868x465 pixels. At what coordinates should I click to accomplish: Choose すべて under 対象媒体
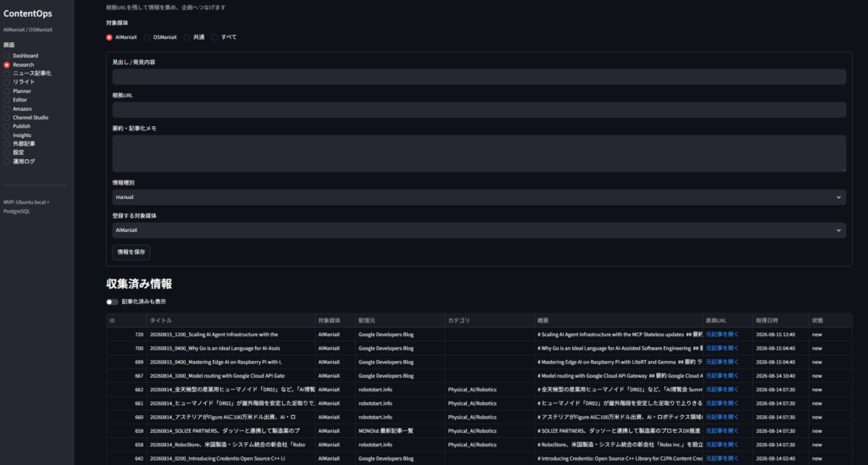tap(224, 37)
